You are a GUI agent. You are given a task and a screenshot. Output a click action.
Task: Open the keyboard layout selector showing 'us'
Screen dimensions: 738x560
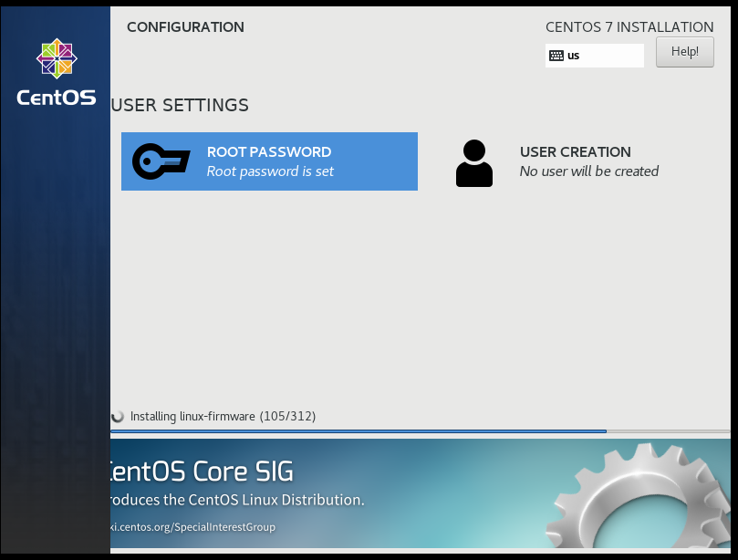click(x=594, y=56)
